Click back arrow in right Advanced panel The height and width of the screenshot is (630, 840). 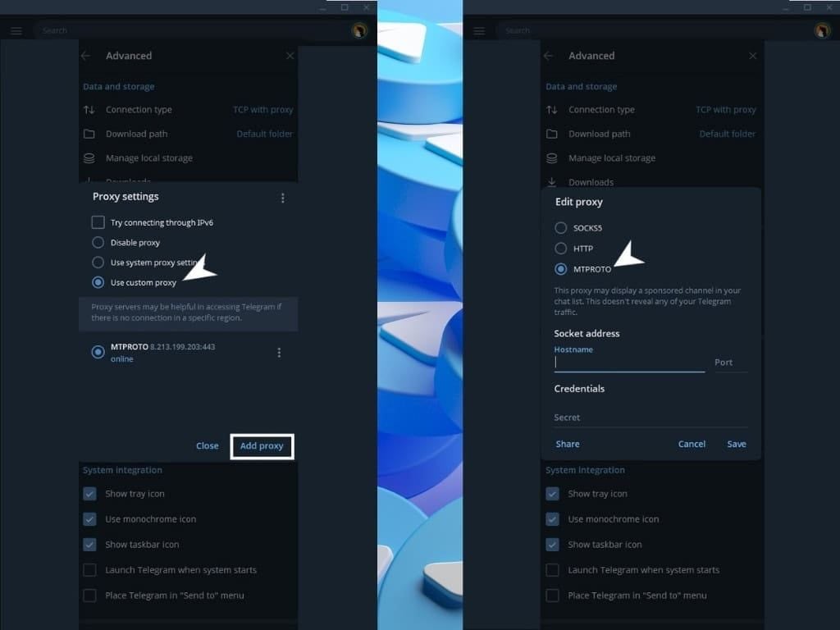[548, 56]
